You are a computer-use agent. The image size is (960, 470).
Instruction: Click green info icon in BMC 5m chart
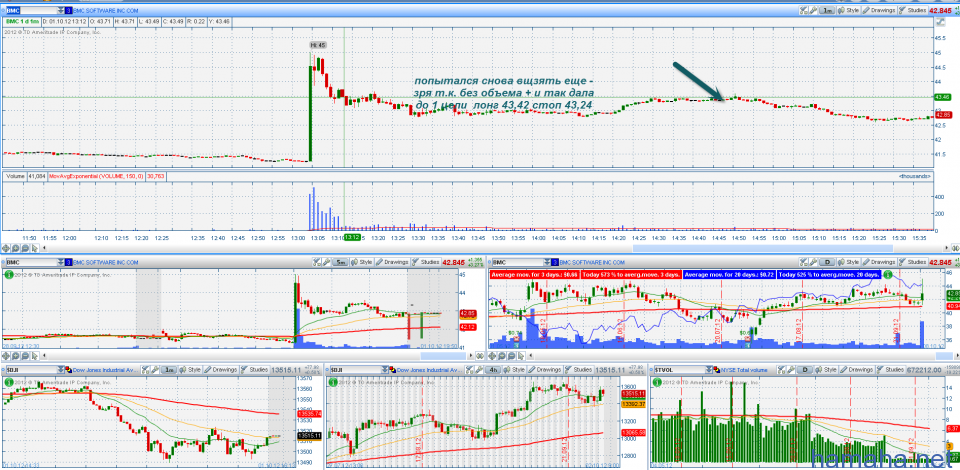(9, 274)
